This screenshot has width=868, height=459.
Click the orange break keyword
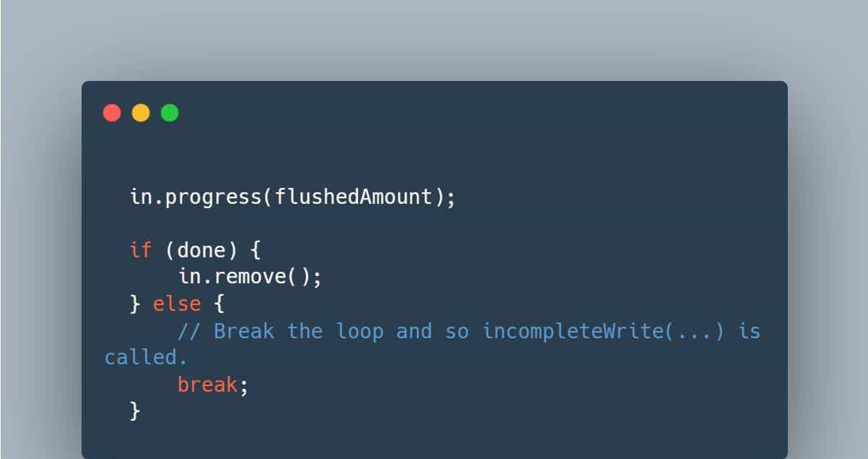207,385
